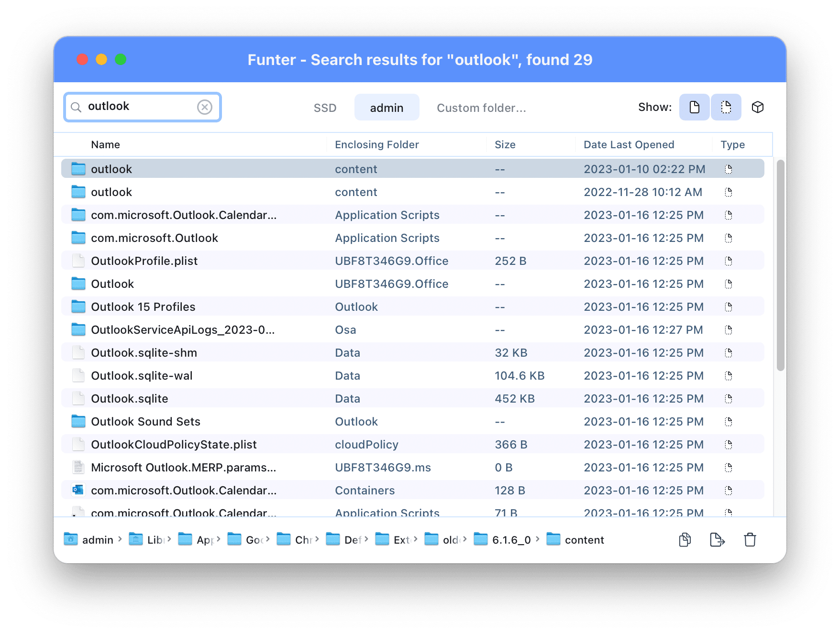Click the search magnifier icon
This screenshot has height=634, width=840.
click(76, 107)
